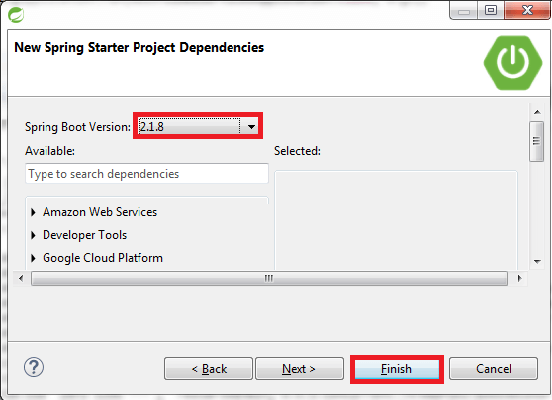Select Google Cloud Platform tree item

(103, 258)
